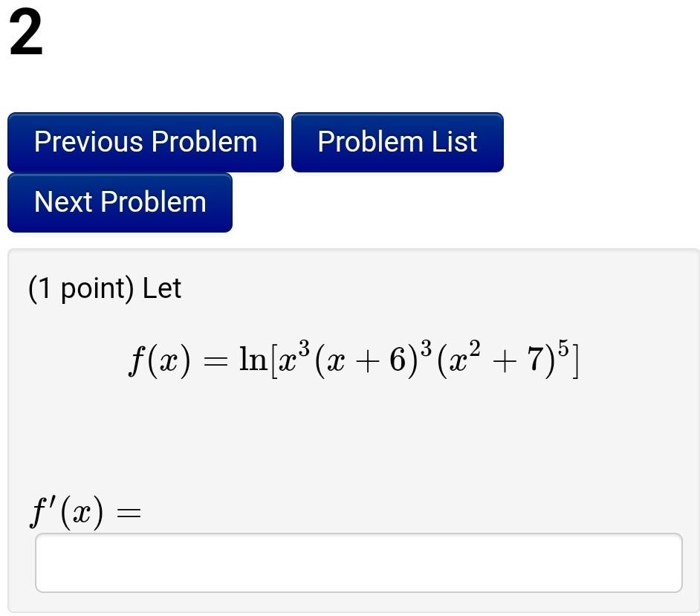Viewport: 700px width, 616px height.
Task: Click the ln expression in the problem
Action: click(253, 362)
